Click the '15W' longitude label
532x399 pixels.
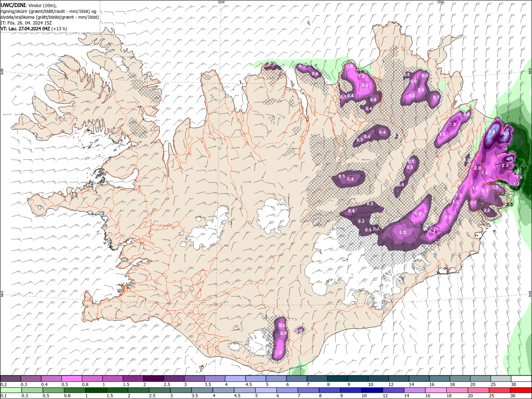point(440,2)
